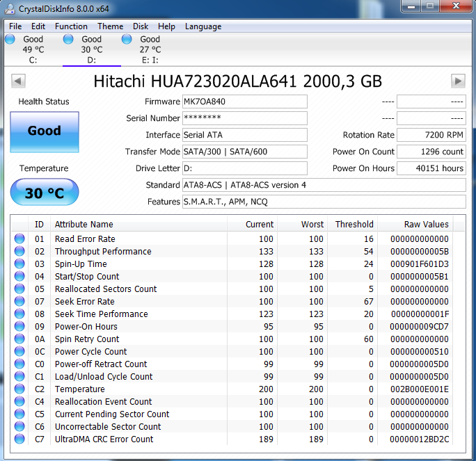Select the C: drive status tab
The width and height of the screenshot is (476, 461).
click(x=33, y=49)
